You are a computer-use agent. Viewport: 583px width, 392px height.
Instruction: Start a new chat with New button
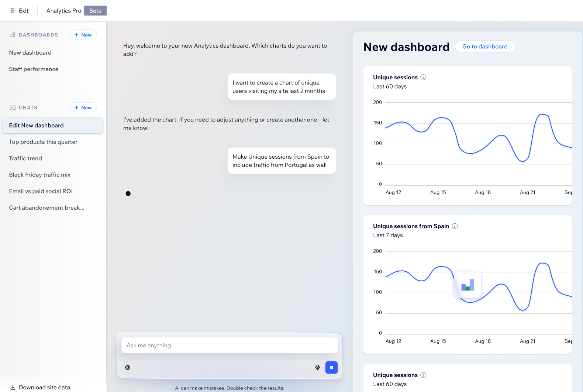(83, 107)
